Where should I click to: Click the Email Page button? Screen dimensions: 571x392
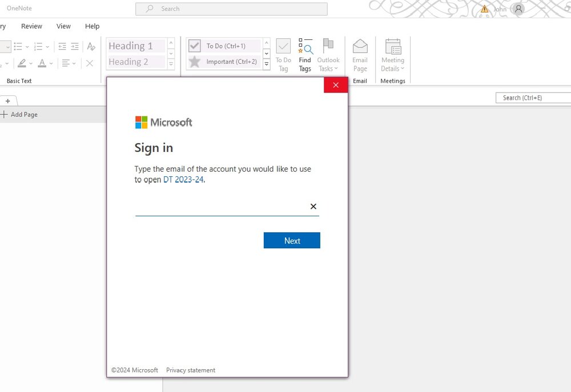pos(360,55)
